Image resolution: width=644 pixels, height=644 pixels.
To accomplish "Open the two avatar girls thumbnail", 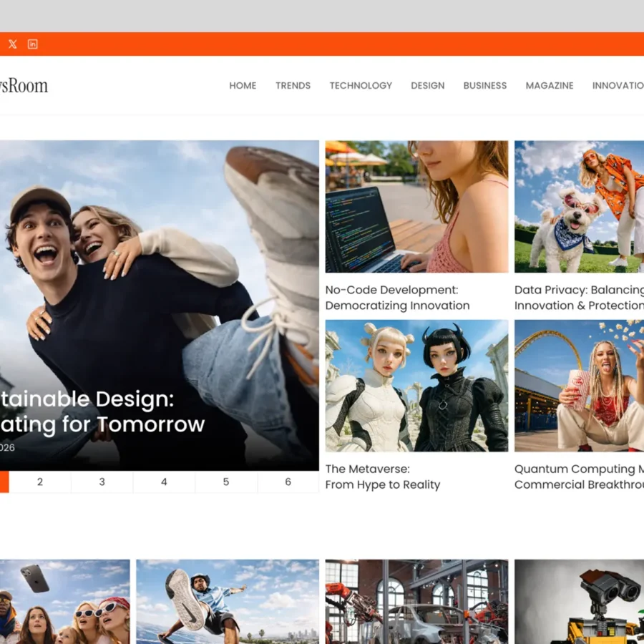I will [416, 386].
